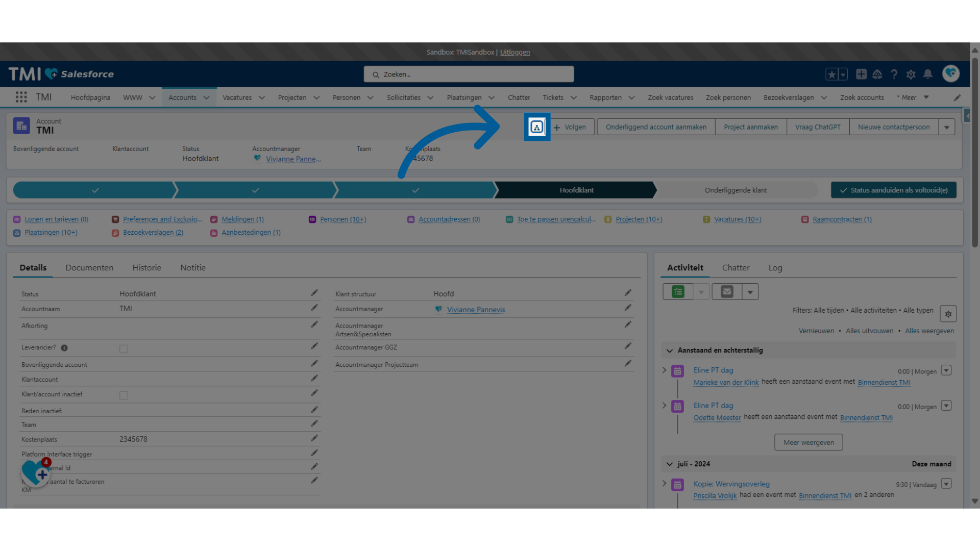
Task: Open the Personen (10+) related list
Action: tap(343, 219)
